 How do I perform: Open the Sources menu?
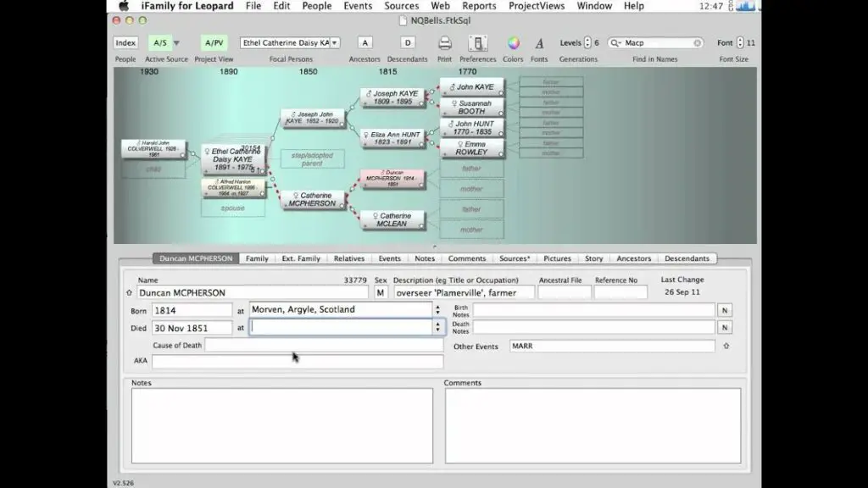(x=402, y=6)
